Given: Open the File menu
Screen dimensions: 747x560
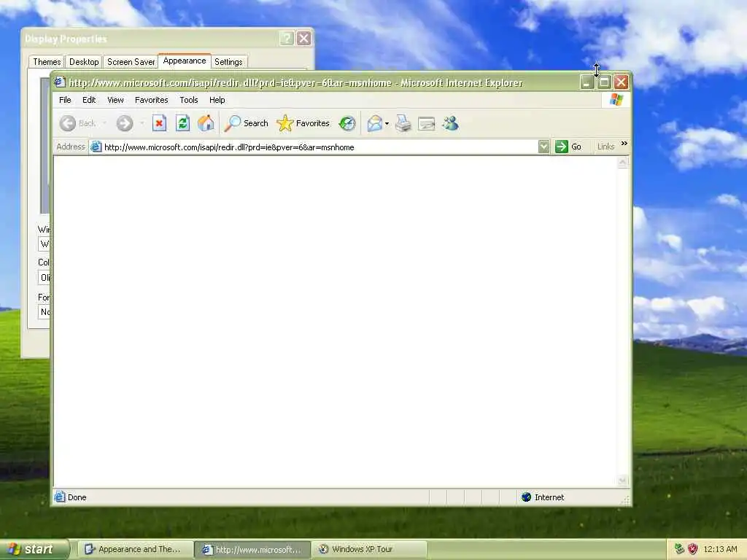Looking at the screenshot, I should [x=65, y=100].
